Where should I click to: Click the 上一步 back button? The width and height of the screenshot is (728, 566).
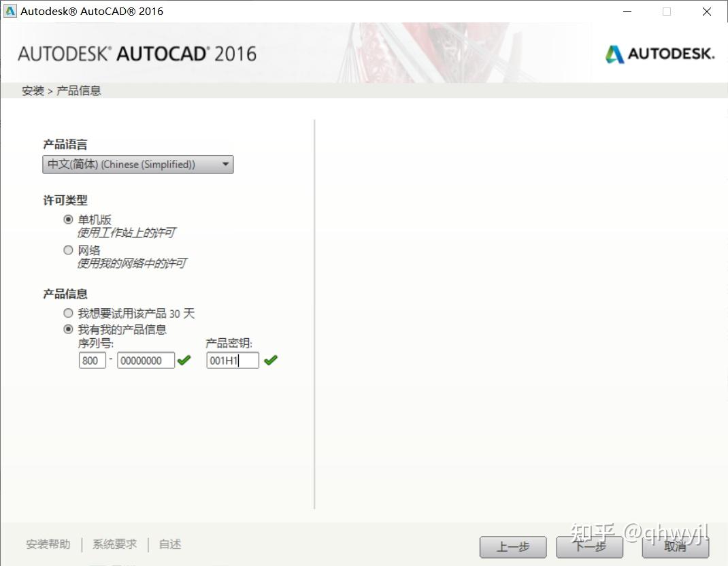[x=513, y=547]
